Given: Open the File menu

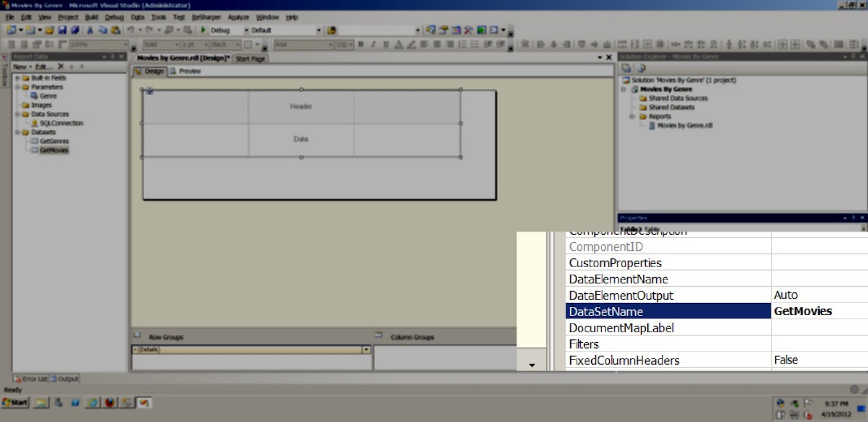Looking at the screenshot, I should (10, 17).
